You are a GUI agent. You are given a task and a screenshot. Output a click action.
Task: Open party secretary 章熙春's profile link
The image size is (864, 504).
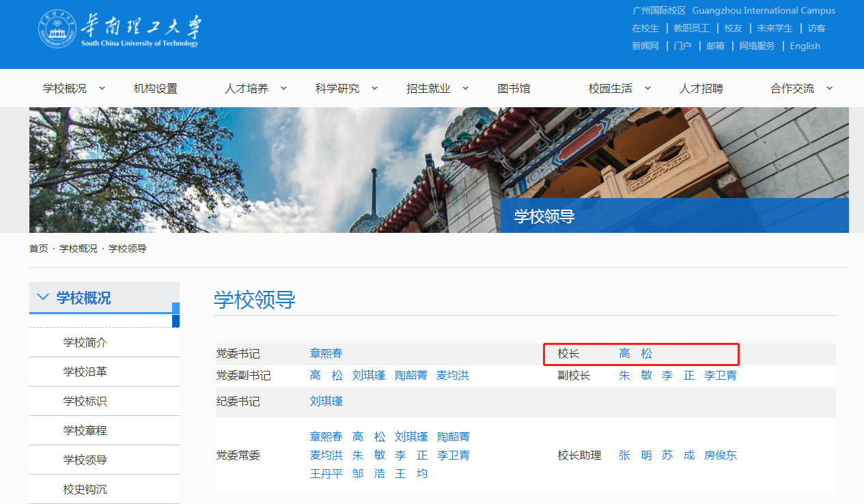pos(326,353)
